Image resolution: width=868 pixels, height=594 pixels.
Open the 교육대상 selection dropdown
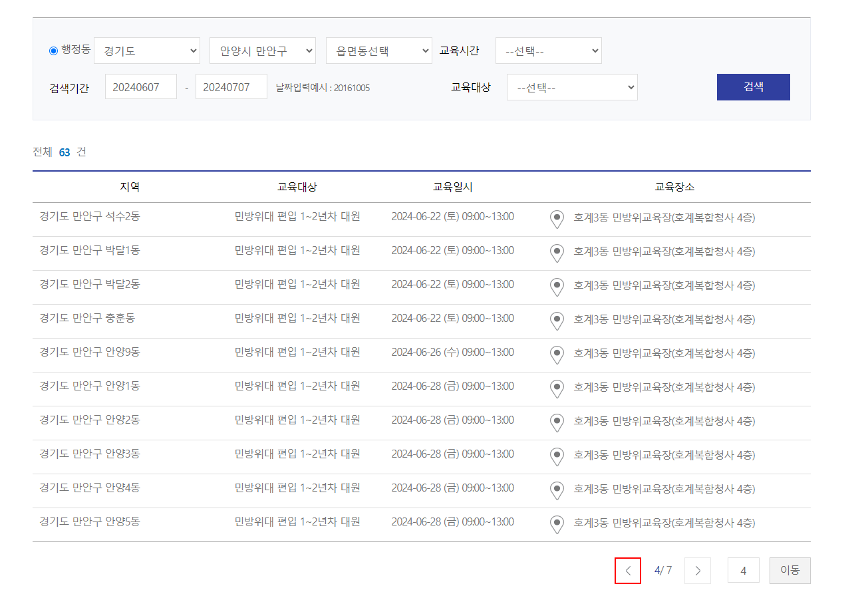(572, 86)
